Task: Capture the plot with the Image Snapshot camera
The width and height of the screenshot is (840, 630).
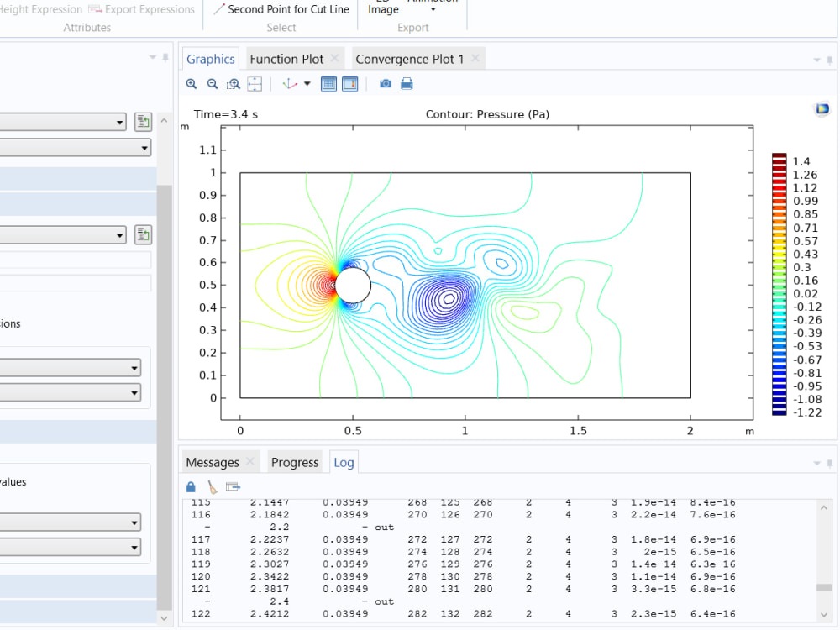Action: (x=385, y=83)
